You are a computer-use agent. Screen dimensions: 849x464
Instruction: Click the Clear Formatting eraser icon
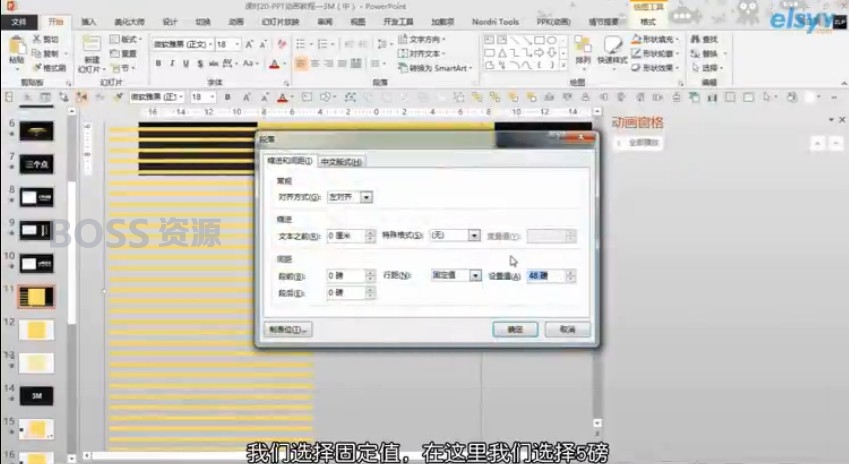coord(282,44)
